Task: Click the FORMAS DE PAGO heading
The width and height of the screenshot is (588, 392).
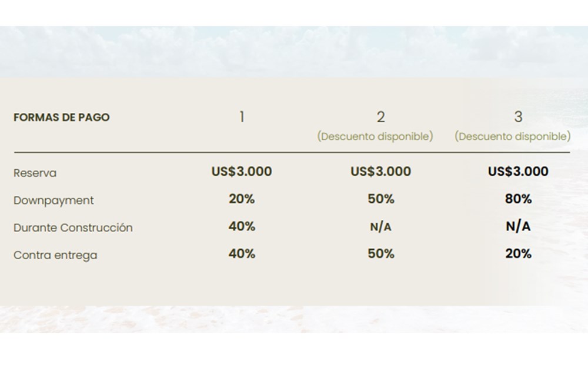Action: pos(61,117)
